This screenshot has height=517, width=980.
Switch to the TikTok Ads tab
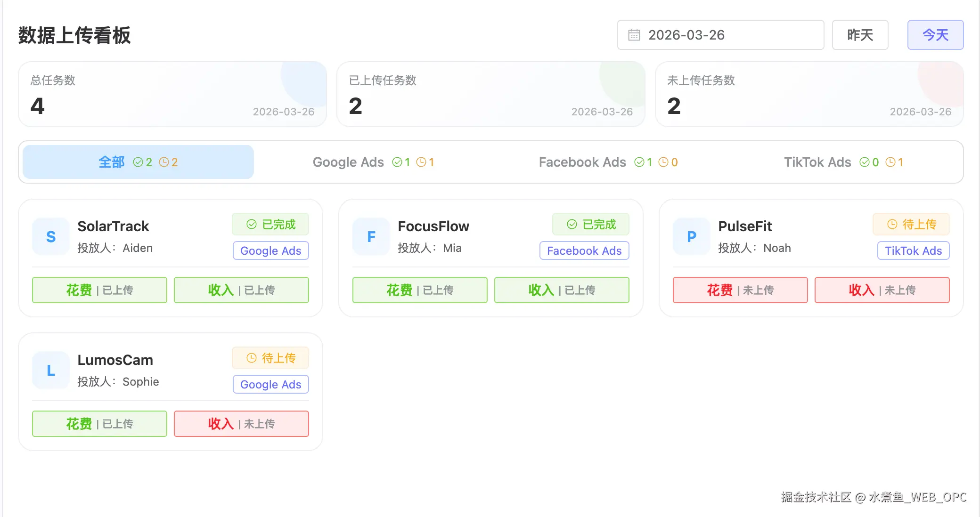click(x=843, y=162)
